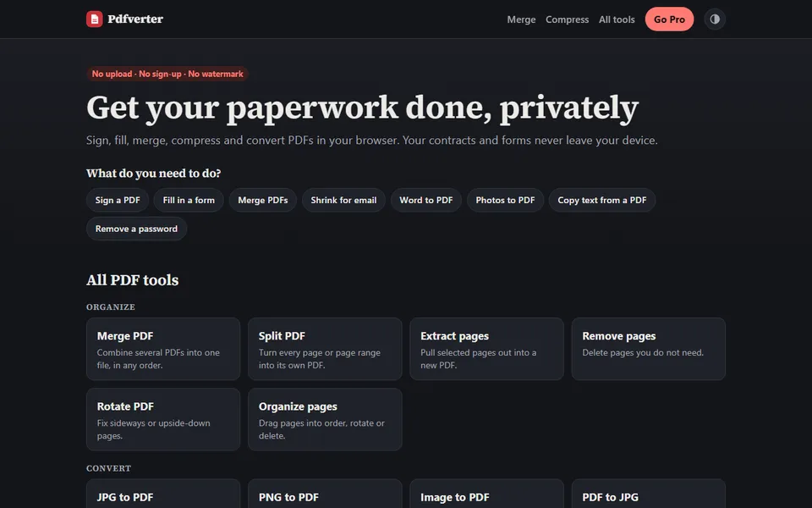Click the No upload No sign-up badge
The width and height of the screenshot is (812, 508).
click(167, 74)
